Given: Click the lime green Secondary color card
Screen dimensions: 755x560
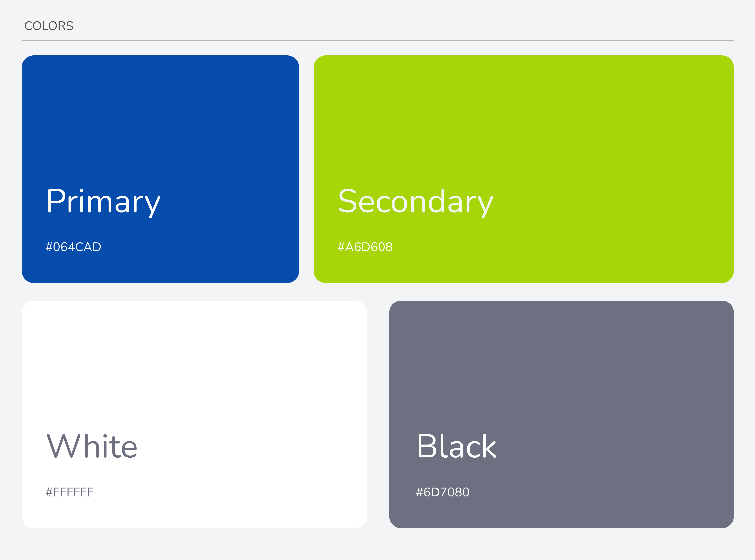Looking at the screenshot, I should pyautogui.click(x=523, y=169).
